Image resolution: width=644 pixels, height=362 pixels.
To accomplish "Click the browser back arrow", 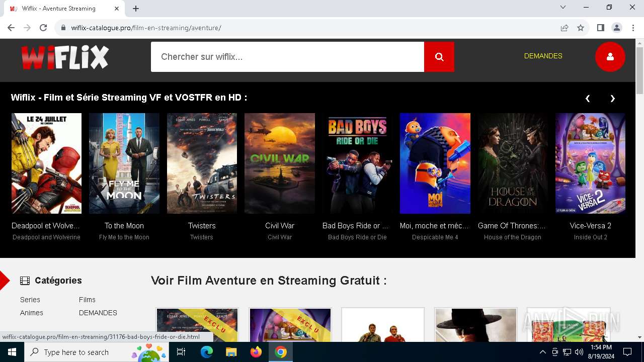I will [x=11, y=28].
